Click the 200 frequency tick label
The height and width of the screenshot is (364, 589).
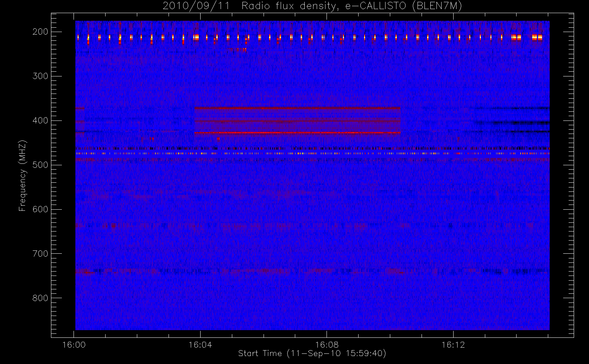(x=40, y=32)
